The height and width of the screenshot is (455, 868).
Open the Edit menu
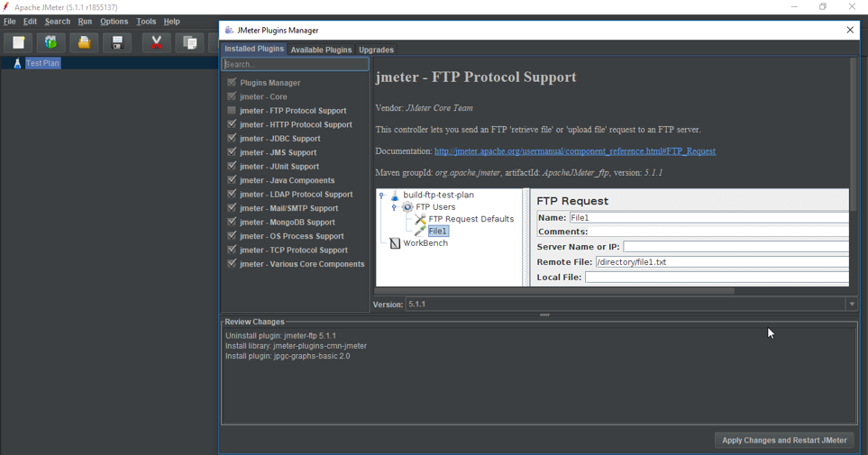coord(30,22)
